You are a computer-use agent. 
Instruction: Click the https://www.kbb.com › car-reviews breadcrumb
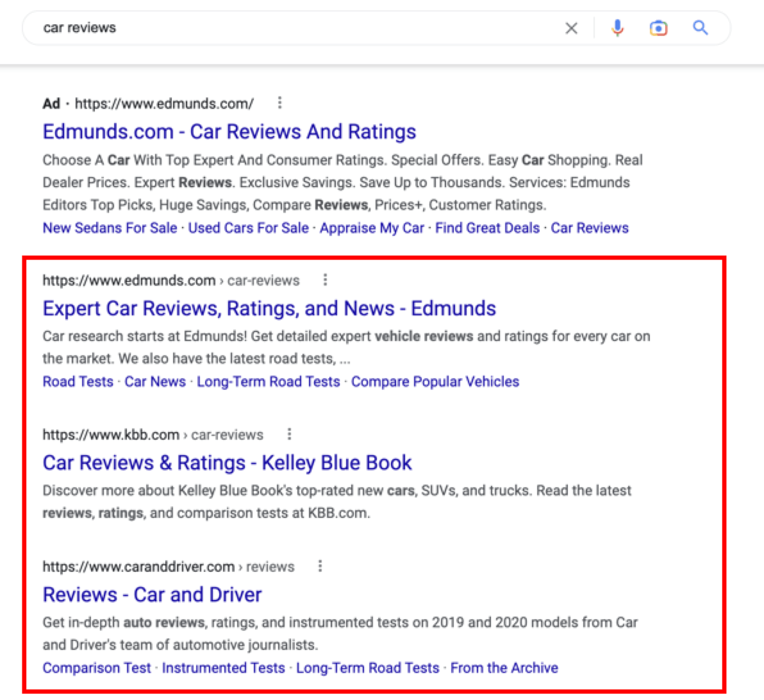point(153,435)
